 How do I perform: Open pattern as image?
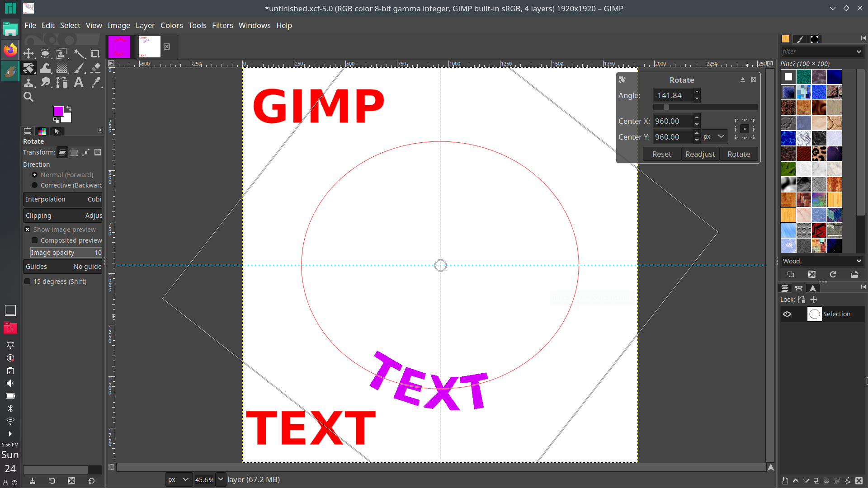tap(854, 274)
